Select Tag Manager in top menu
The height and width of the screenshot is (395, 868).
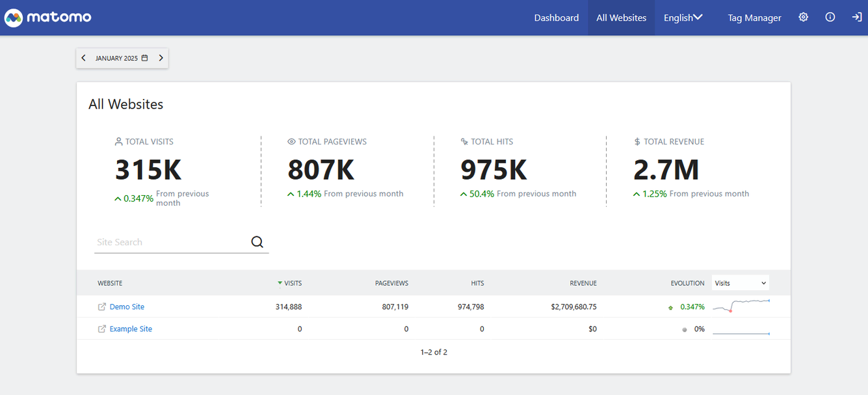coord(754,18)
